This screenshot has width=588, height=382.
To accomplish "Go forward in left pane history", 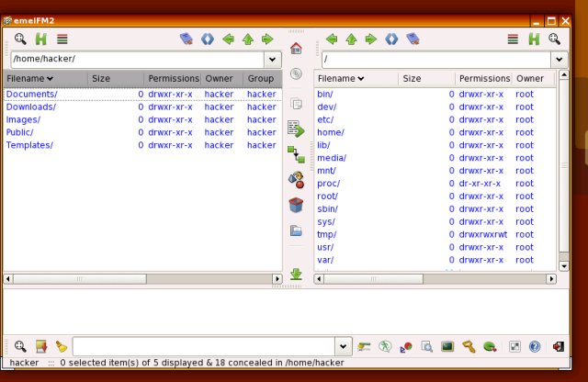I will tap(267, 39).
